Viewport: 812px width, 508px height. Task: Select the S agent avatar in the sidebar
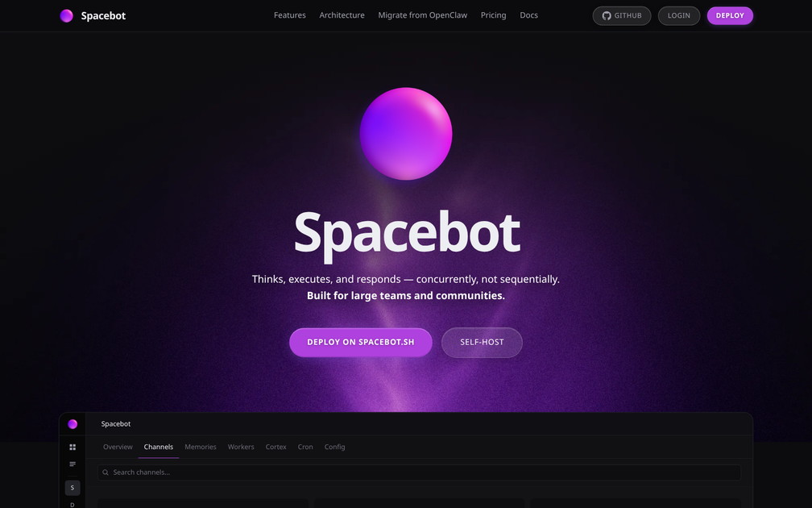pos(72,488)
